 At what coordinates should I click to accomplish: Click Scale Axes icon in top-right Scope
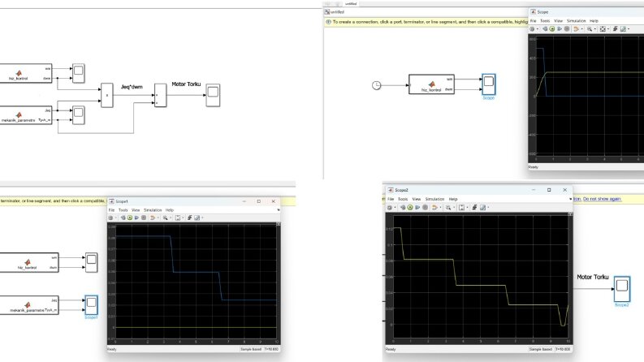[603, 28]
